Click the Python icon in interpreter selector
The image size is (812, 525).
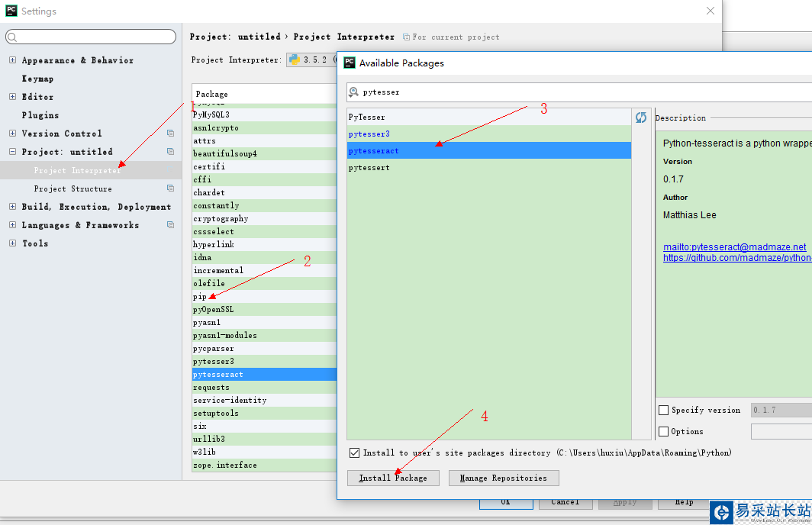295,60
